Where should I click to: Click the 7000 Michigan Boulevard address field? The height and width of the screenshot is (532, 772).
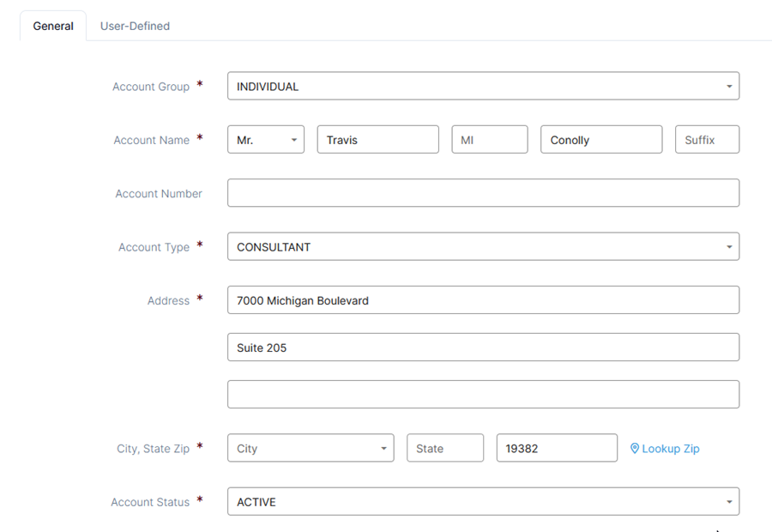point(483,300)
